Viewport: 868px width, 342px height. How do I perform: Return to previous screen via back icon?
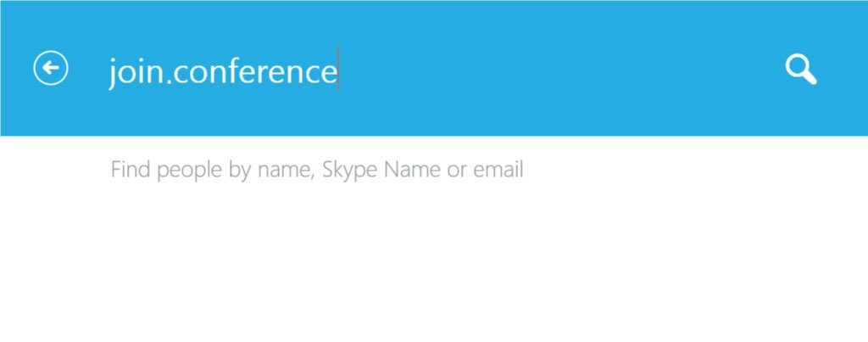pyautogui.click(x=50, y=68)
